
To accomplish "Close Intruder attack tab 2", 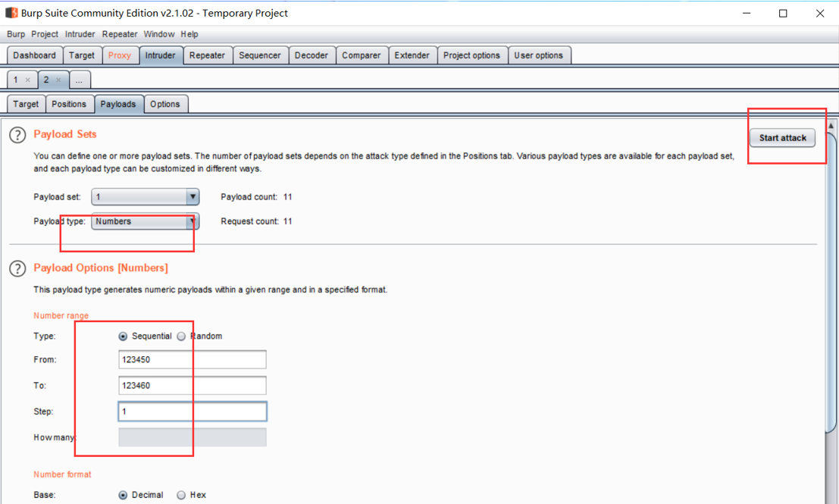I will (x=58, y=80).
